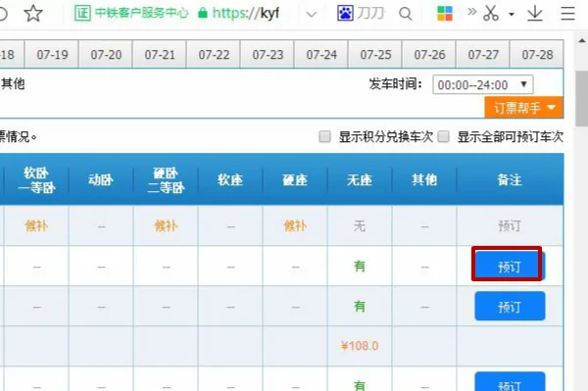The width and height of the screenshot is (588, 391).
Task: Open the browser hamburger menu
Action: [x=567, y=13]
